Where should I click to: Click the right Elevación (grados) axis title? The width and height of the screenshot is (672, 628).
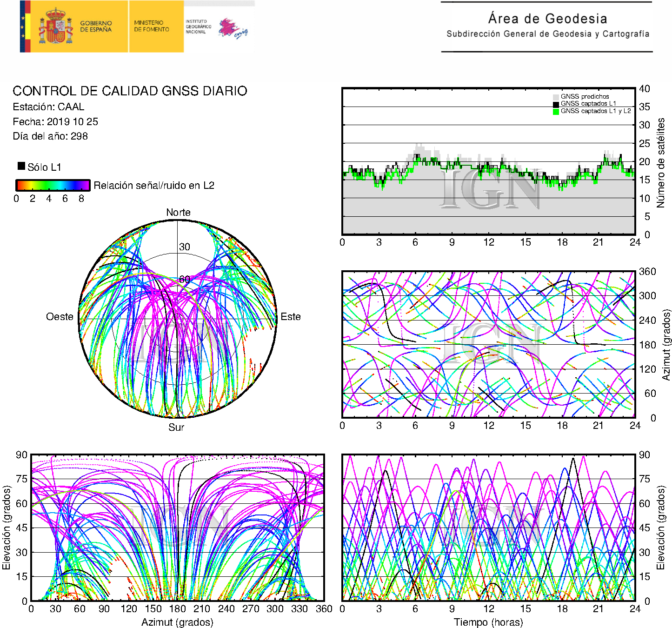pyautogui.click(x=661, y=528)
